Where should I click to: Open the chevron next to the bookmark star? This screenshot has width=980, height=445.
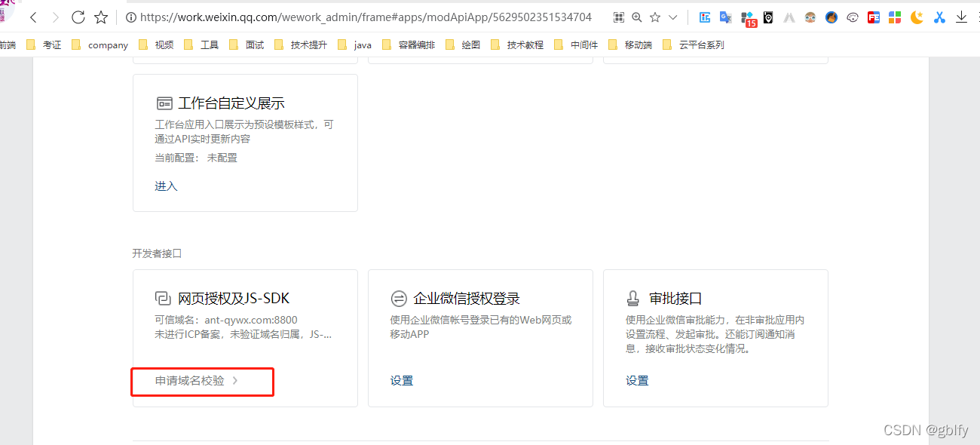[673, 17]
